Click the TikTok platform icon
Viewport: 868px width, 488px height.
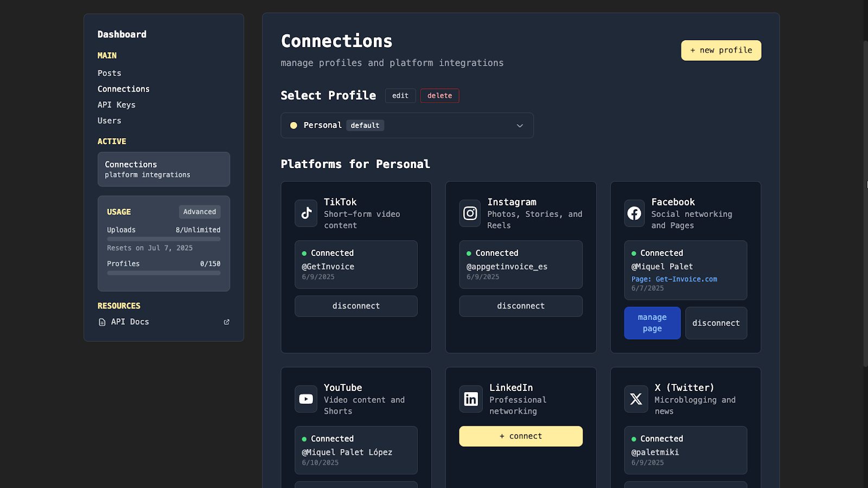click(305, 213)
